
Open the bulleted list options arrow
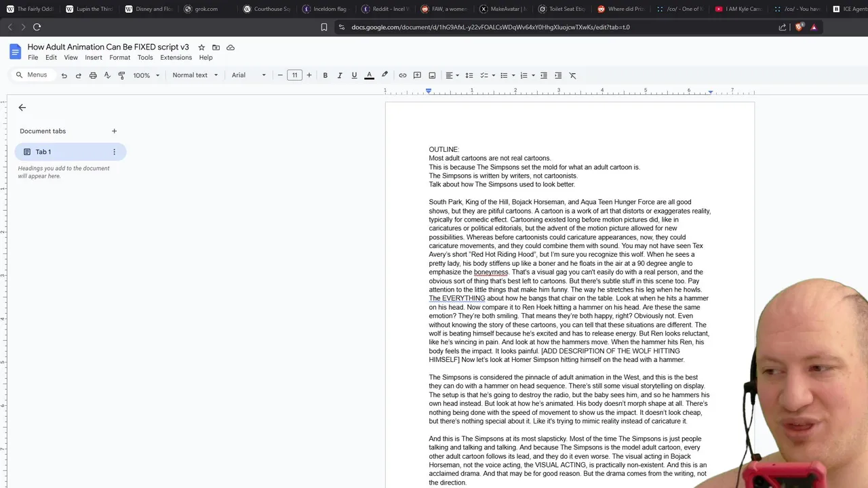[513, 75]
